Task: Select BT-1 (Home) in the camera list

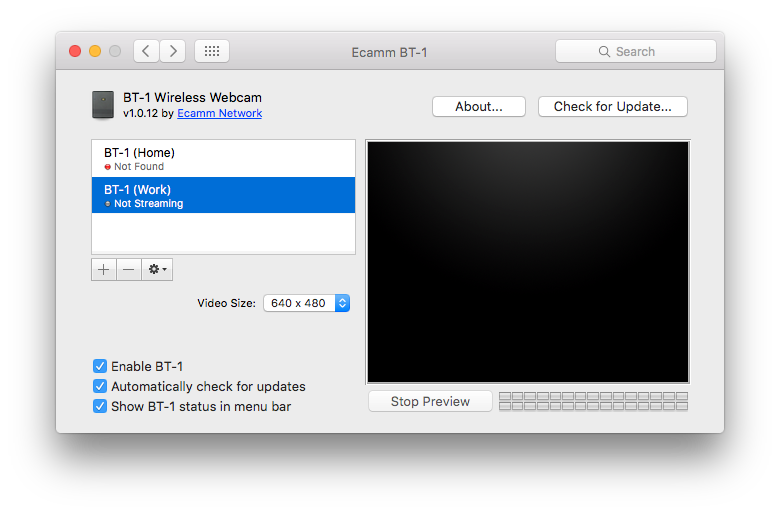Action: tap(223, 158)
